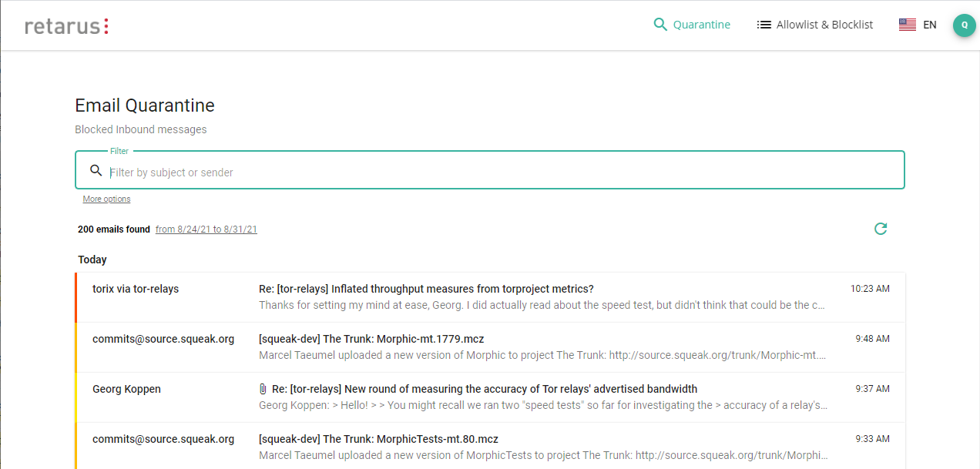Click the refresh email list icon
Screen dimensions: 980x469
(x=881, y=229)
